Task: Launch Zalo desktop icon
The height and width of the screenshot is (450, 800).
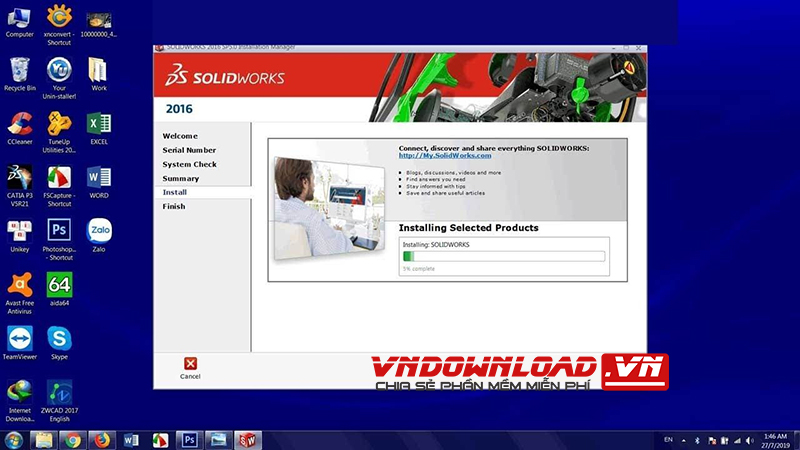Action: (x=98, y=236)
